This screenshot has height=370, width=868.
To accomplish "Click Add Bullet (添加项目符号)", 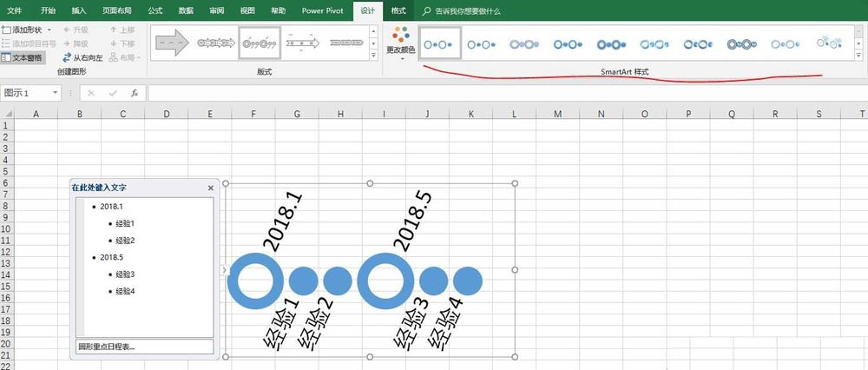I will point(29,43).
